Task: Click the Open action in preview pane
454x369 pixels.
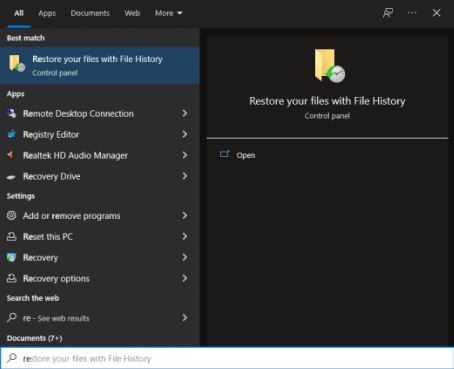Action: 246,155
